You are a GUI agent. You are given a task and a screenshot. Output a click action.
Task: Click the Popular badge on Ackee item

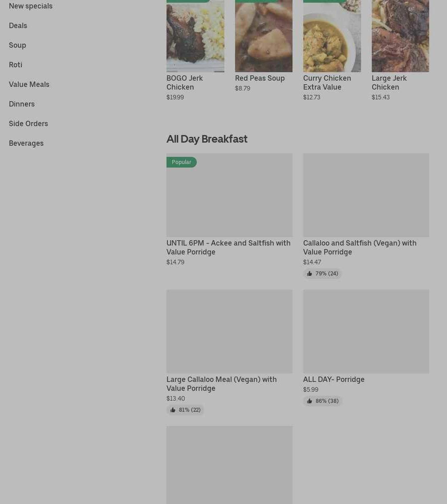click(x=182, y=162)
